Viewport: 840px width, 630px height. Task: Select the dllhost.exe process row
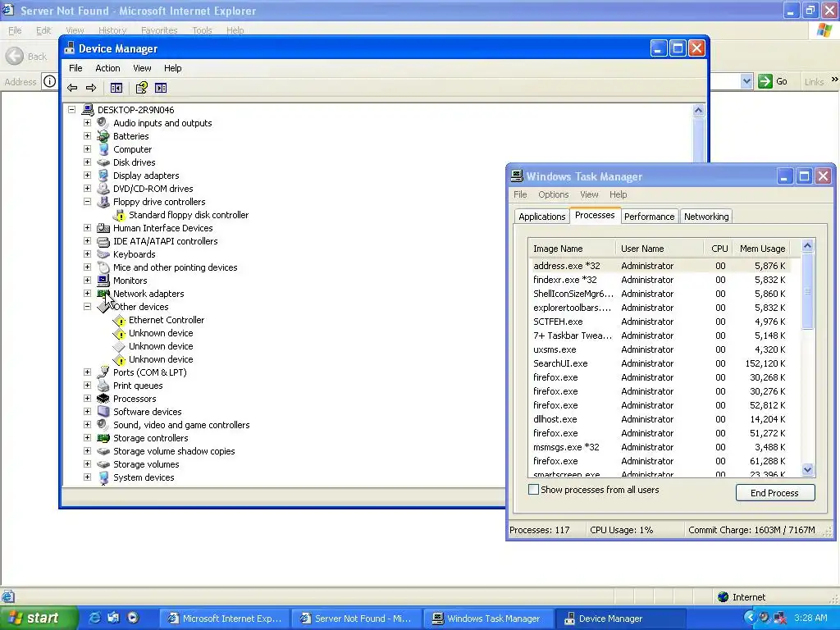(x=663, y=419)
